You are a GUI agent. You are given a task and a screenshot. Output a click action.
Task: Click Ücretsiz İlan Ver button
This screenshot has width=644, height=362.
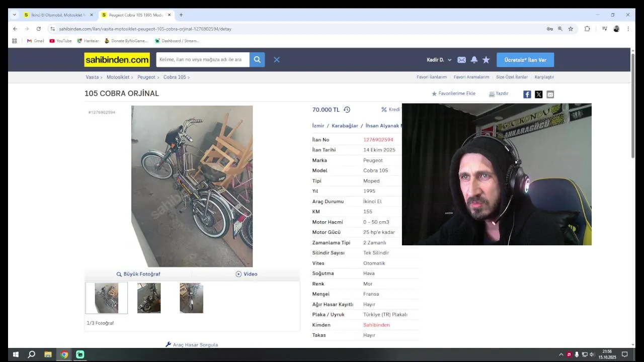pyautogui.click(x=525, y=60)
